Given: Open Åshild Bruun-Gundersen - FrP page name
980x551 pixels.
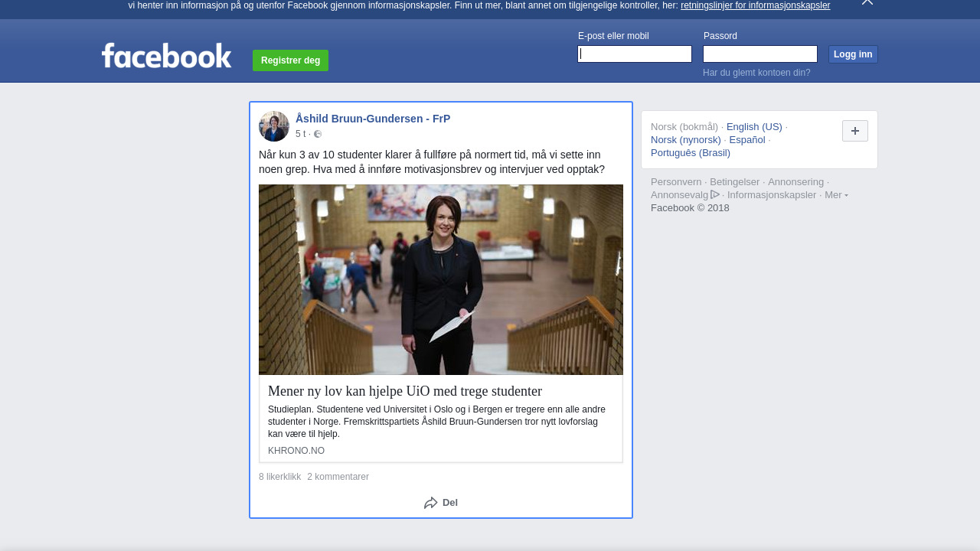Looking at the screenshot, I should point(373,119).
